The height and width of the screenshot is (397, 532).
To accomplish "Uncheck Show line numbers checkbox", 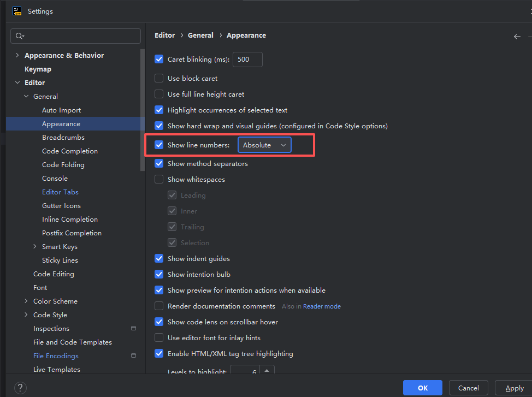I will [x=159, y=145].
